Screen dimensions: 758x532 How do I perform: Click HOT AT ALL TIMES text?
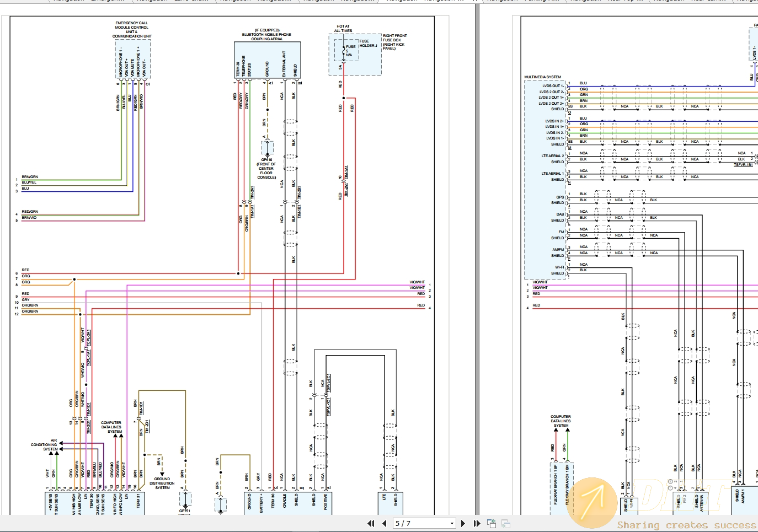click(x=343, y=28)
